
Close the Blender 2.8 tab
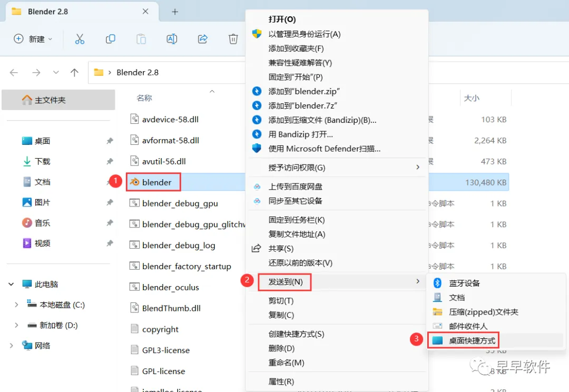(145, 11)
